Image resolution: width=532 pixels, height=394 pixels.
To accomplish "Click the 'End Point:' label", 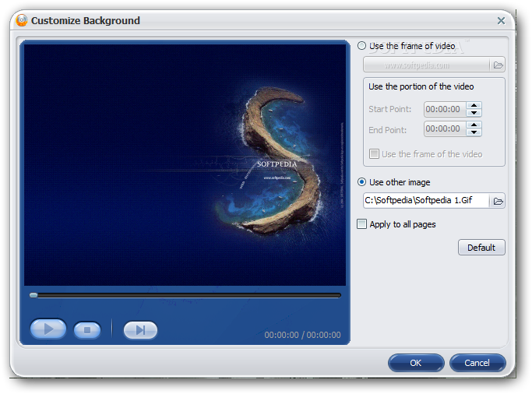I will (387, 130).
